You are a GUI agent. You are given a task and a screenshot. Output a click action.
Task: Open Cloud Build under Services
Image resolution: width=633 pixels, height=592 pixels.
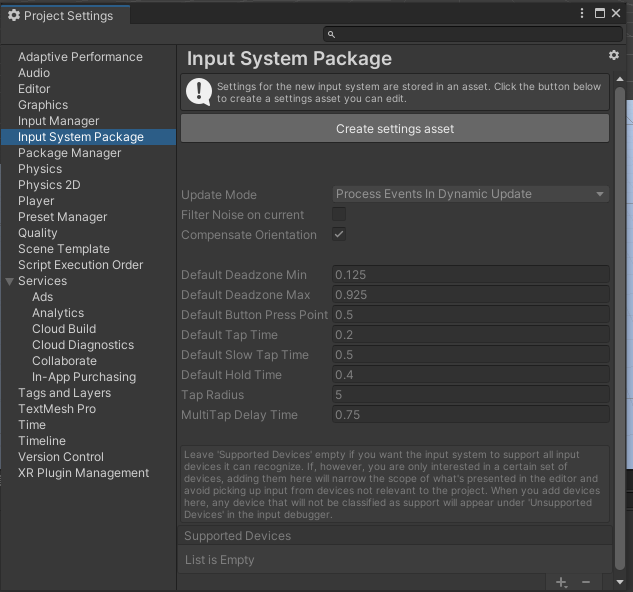[64, 329]
